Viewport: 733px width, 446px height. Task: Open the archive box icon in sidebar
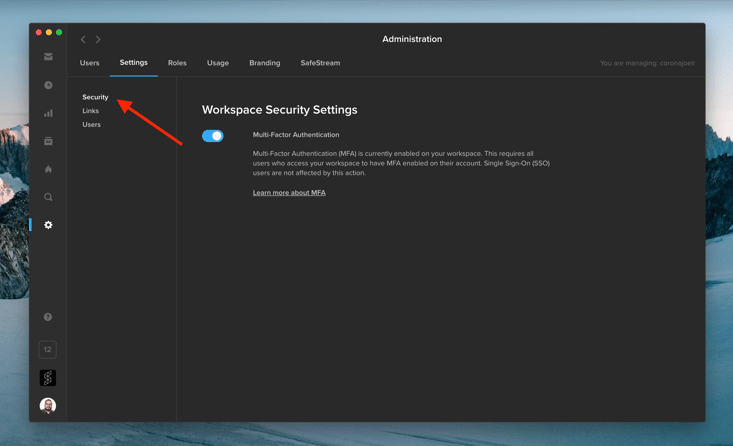pyautogui.click(x=48, y=141)
